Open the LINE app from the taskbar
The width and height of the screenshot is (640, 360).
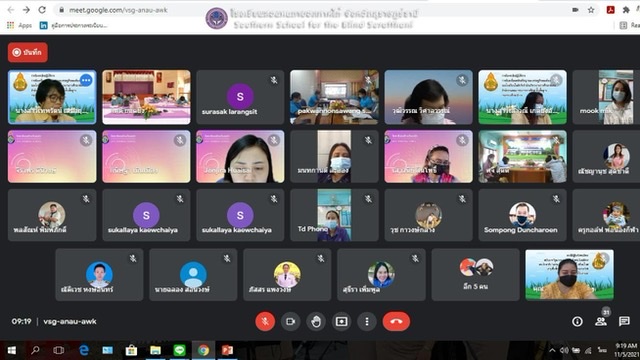pyautogui.click(x=179, y=350)
